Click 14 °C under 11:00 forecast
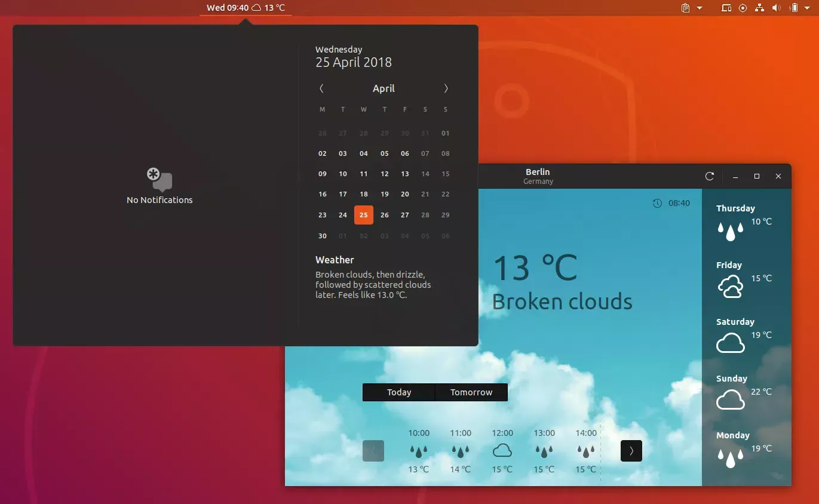 [461, 469]
